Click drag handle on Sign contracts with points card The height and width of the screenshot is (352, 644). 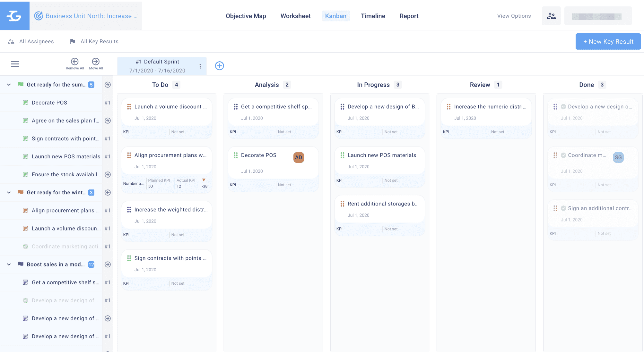tap(129, 258)
